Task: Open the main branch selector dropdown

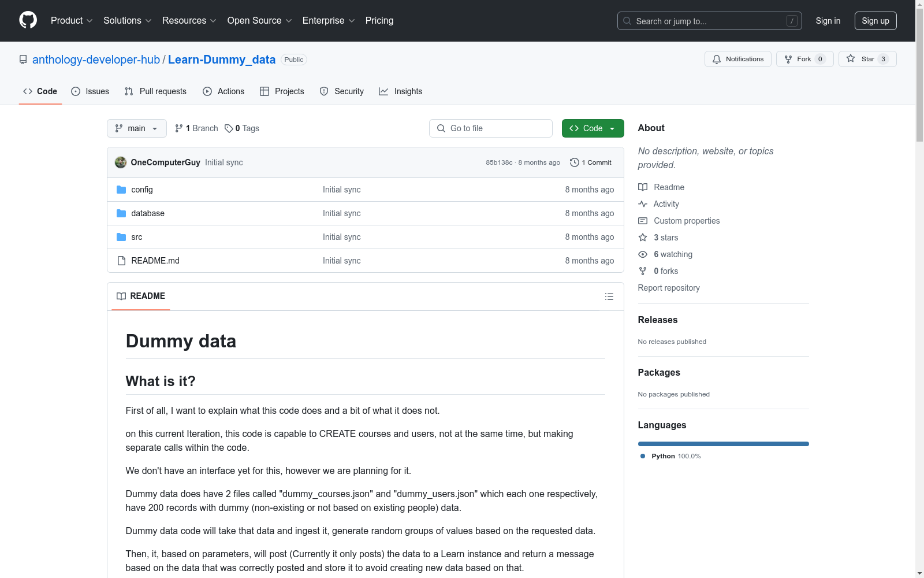Action: point(137,128)
